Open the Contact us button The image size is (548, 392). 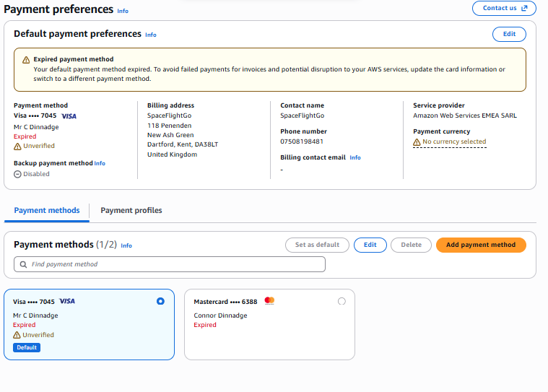504,8
